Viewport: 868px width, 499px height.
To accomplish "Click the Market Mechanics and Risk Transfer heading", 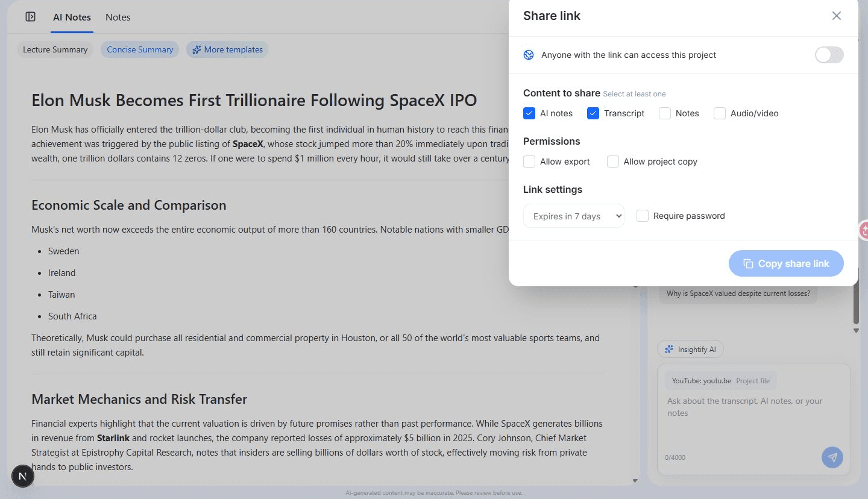I will click(x=139, y=399).
